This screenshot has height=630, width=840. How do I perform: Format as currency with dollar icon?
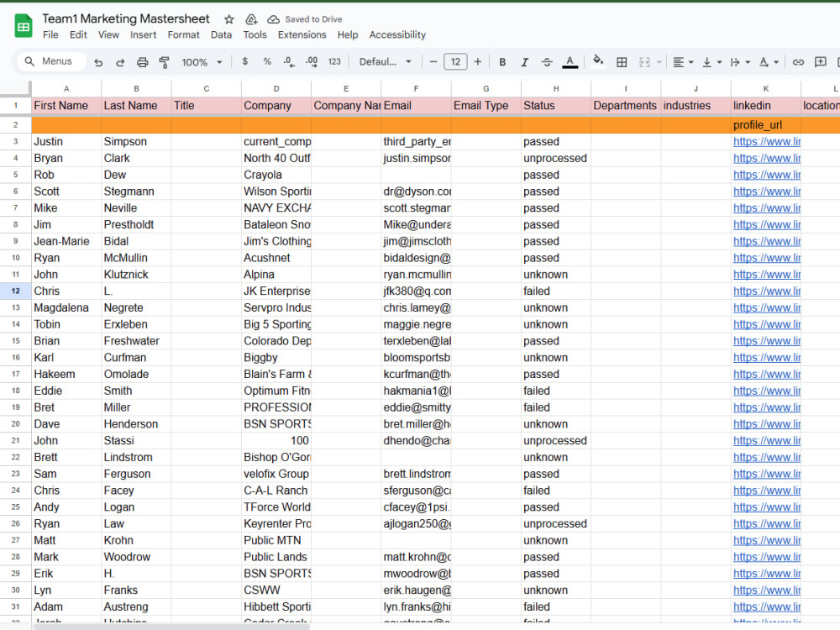pyautogui.click(x=244, y=61)
